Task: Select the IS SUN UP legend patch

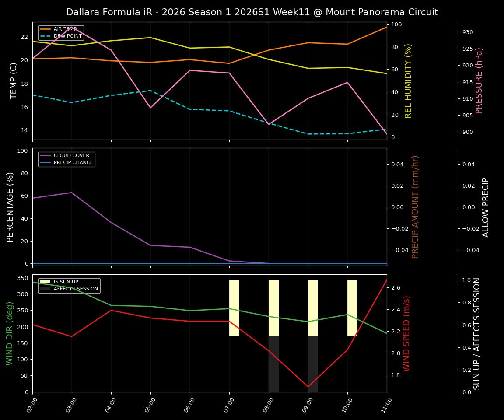Action: (45, 282)
